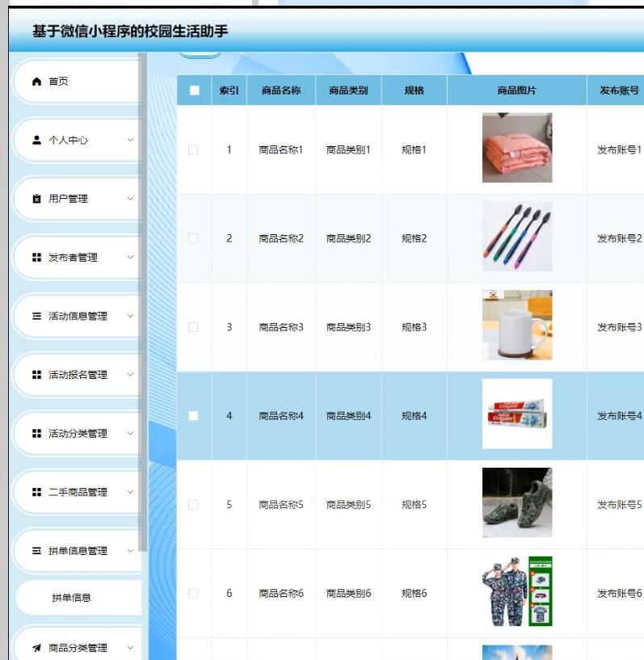Click the cell 商品名称3
The height and width of the screenshot is (660, 644).
click(280, 327)
